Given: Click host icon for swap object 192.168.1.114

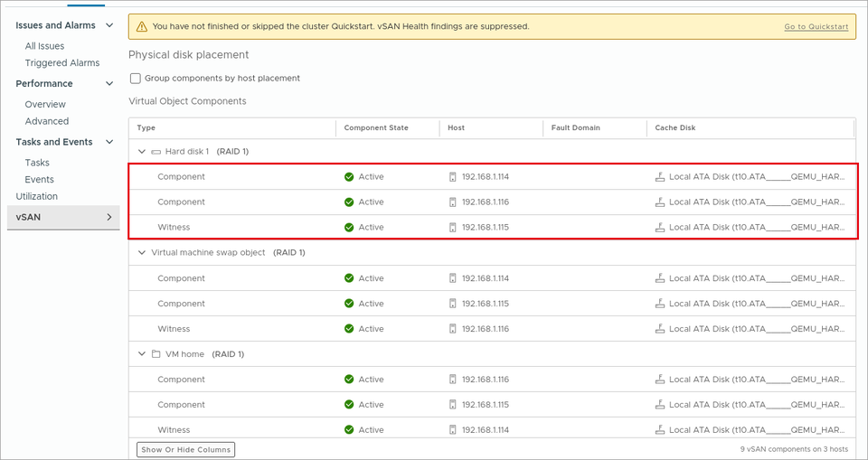Looking at the screenshot, I should point(453,278).
